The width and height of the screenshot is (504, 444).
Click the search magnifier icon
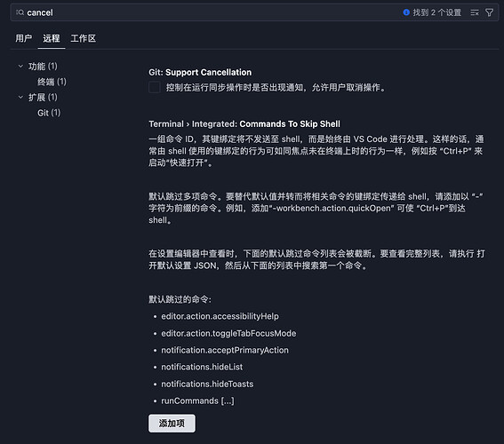tap(20, 12)
